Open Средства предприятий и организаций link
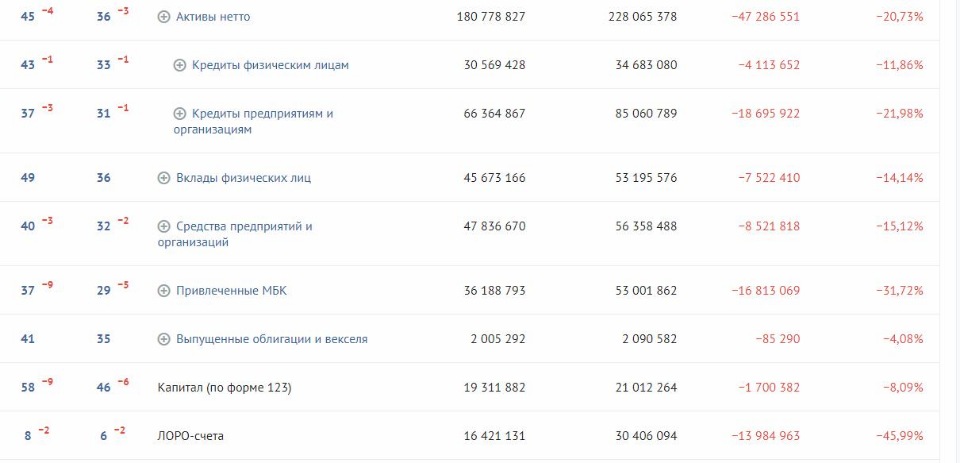This screenshot has height=463, width=960. [235, 235]
